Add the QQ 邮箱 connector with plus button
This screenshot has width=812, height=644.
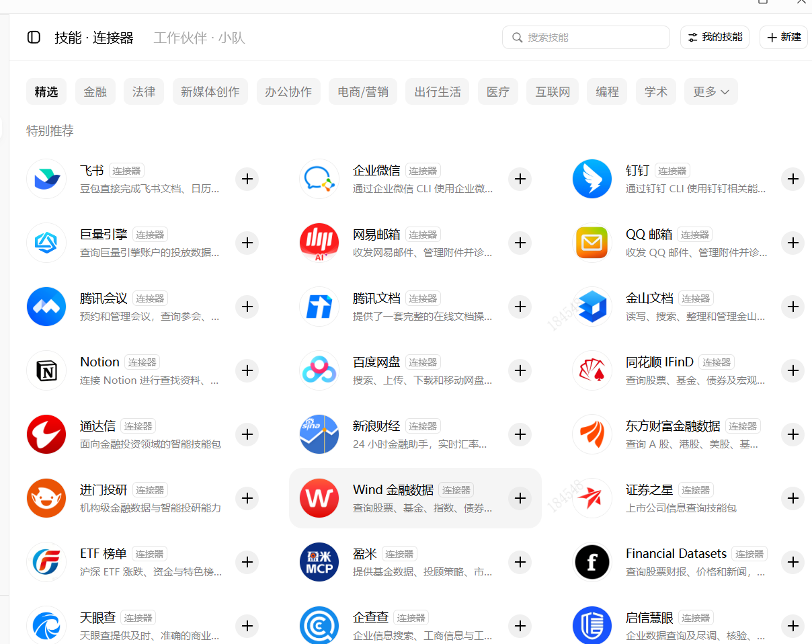793,243
